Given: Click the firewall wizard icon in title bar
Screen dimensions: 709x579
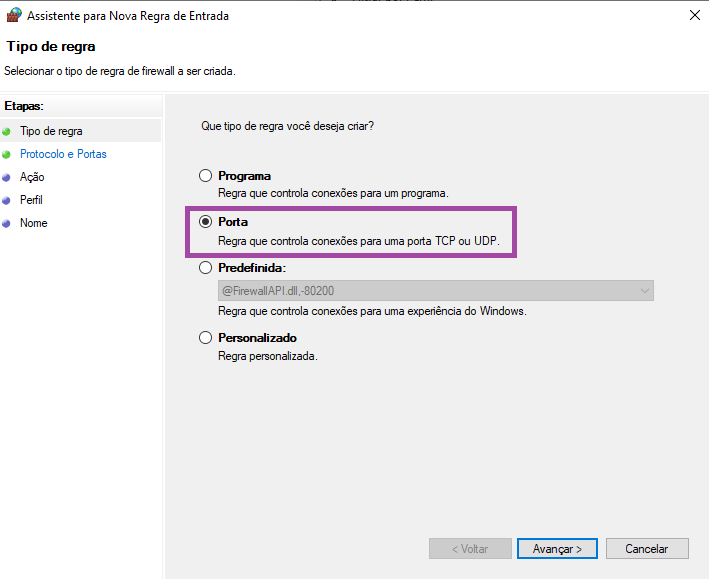Looking at the screenshot, I should (x=13, y=15).
